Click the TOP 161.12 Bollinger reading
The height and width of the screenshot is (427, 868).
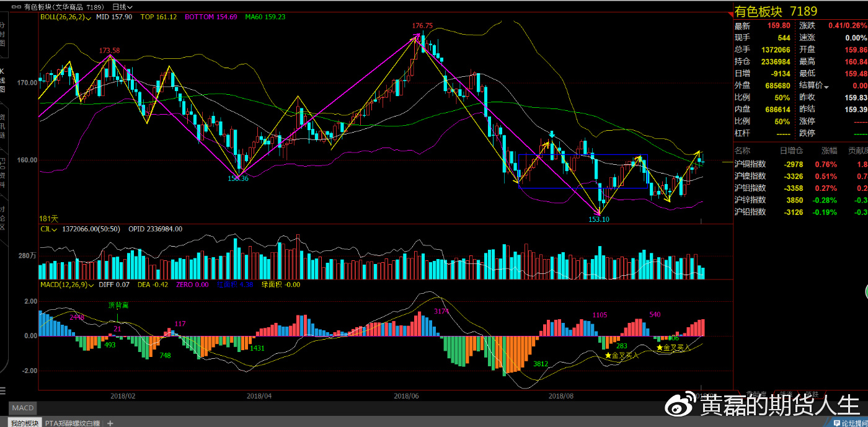pyautogui.click(x=159, y=17)
